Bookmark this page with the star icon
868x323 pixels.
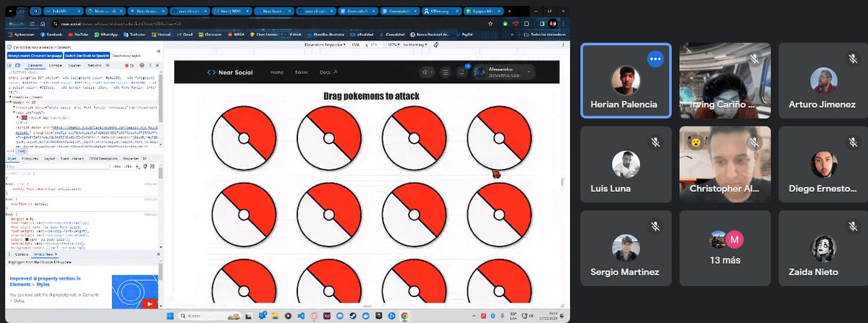(490, 24)
